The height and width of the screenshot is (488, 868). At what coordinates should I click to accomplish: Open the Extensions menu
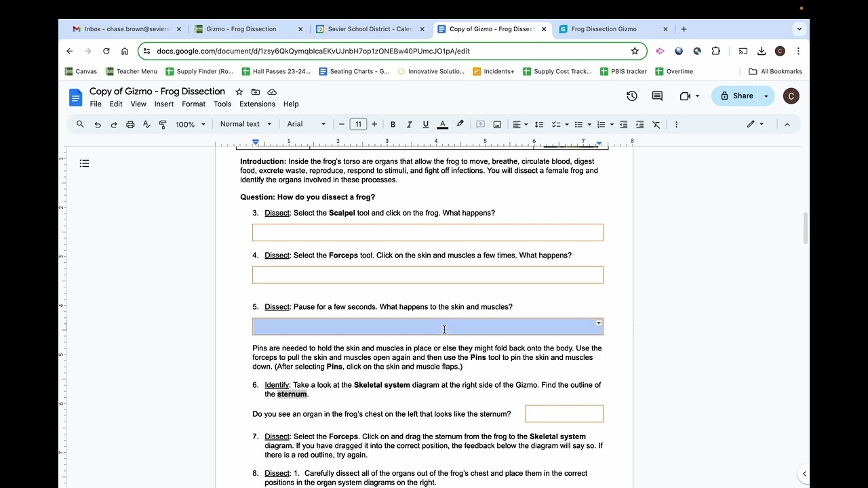pyautogui.click(x=257, y=104)
